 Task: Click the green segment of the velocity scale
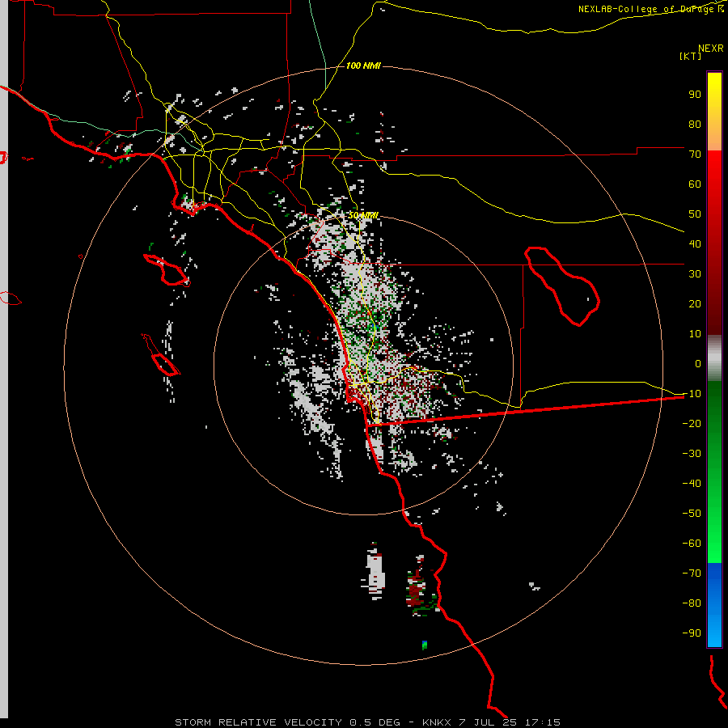(x=714, y=472)
